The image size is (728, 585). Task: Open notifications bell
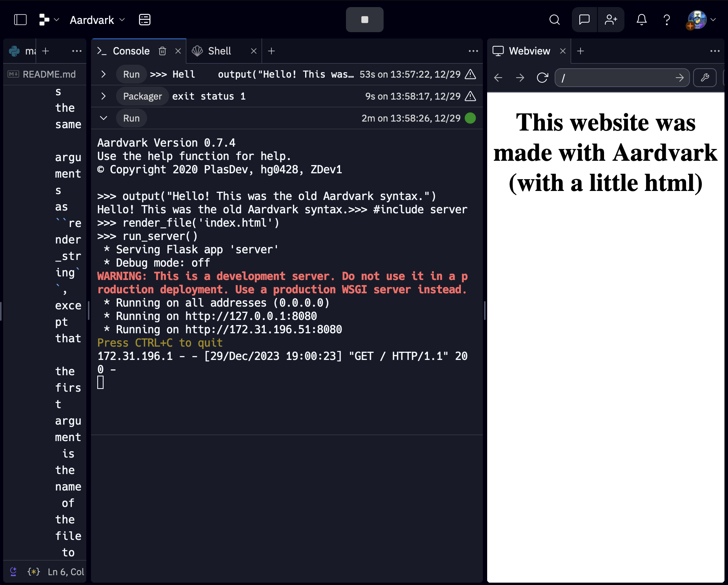pyautogui.click(x=641, y=20)
